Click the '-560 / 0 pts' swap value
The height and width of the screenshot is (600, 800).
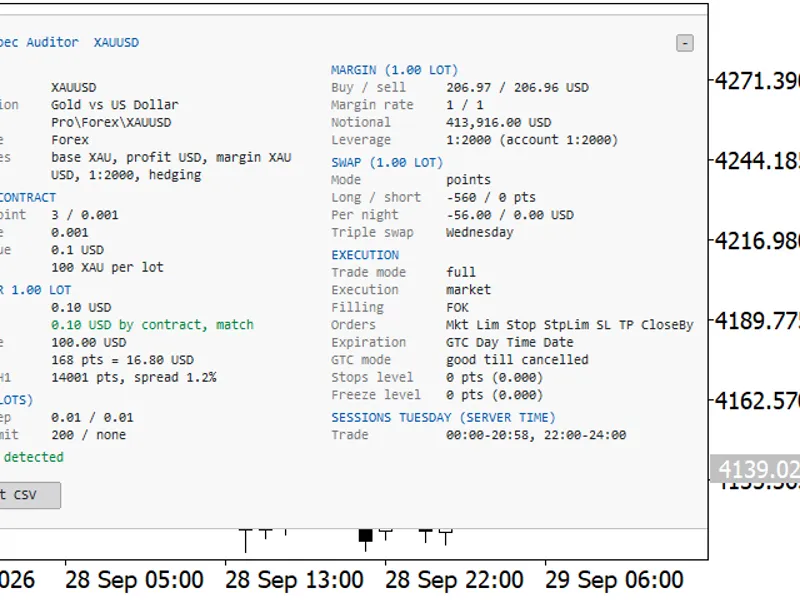coord(490,197)
